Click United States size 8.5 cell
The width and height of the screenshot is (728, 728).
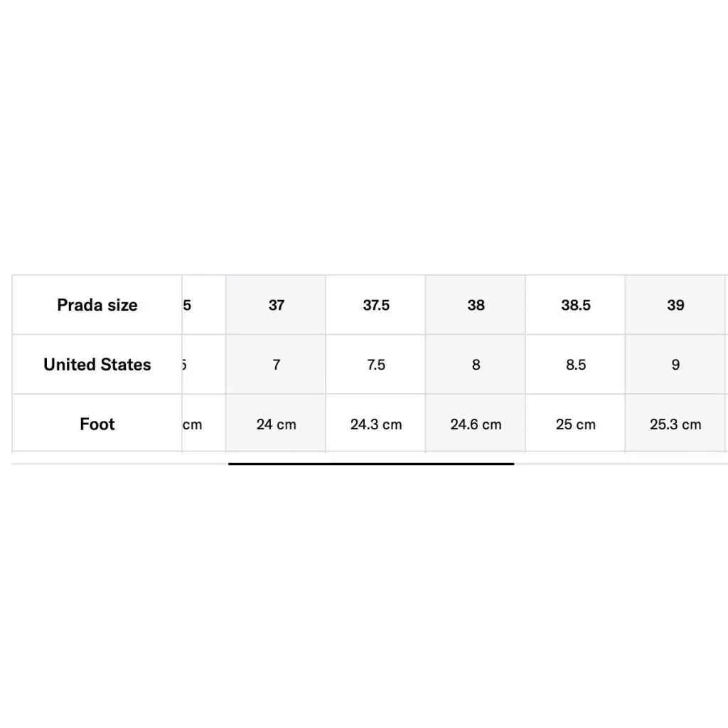576,365
